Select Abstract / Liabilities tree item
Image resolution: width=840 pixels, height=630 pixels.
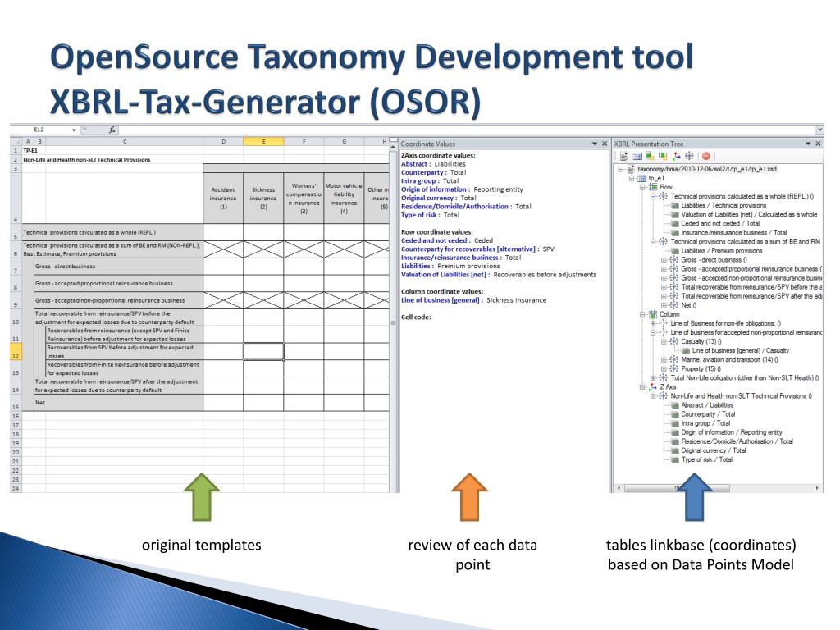(707, 405)
